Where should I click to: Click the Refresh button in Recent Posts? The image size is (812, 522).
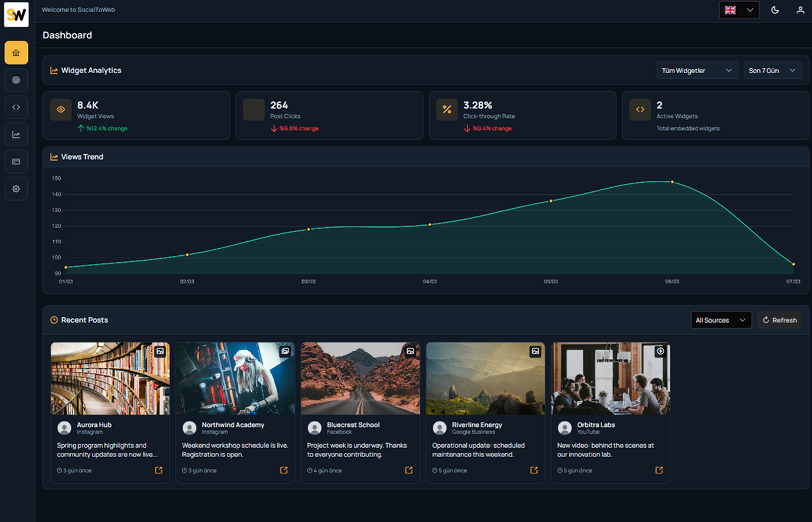779,320
